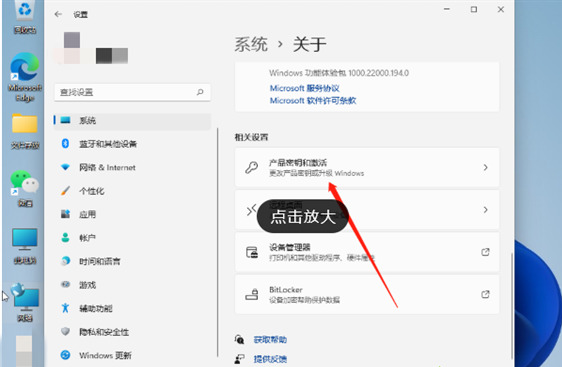
Task: Open Microsoft Edge desktop shortcut
Action: (x=25, y=77)
